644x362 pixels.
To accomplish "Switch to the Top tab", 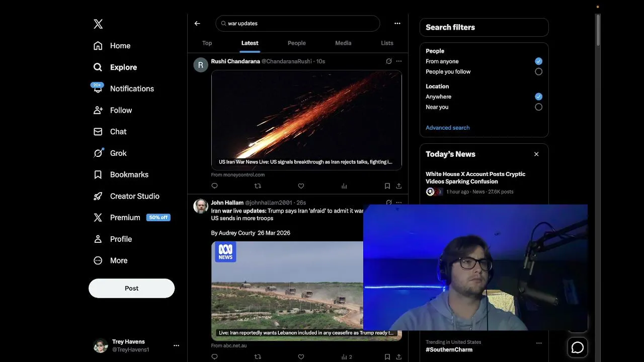I will pyautogui.click(x=207, y=43).
